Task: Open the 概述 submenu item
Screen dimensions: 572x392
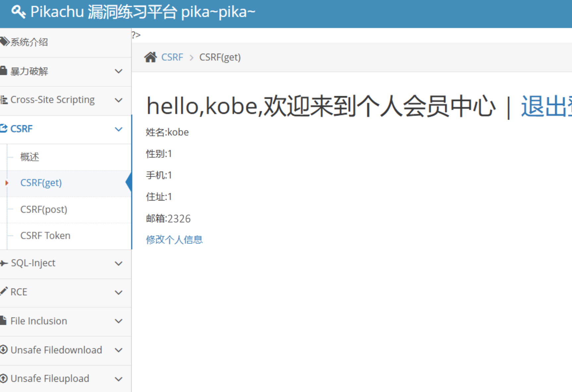Action: [29, 157]
